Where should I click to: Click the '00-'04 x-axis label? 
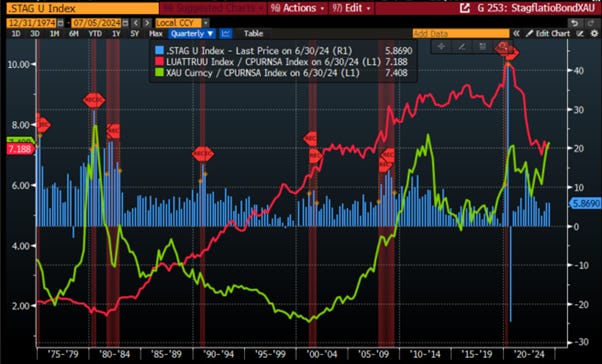coord(322,354)
